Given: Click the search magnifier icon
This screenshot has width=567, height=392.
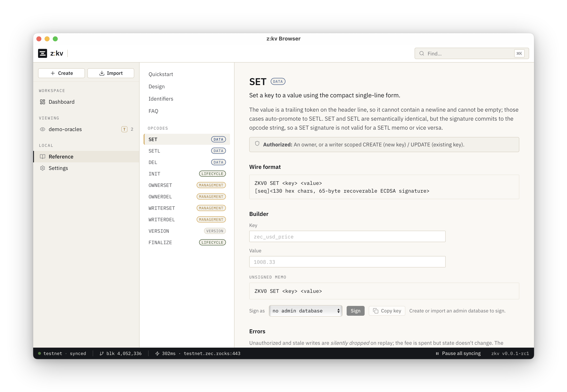Looking at the screenshot, I should pos(422,54).
